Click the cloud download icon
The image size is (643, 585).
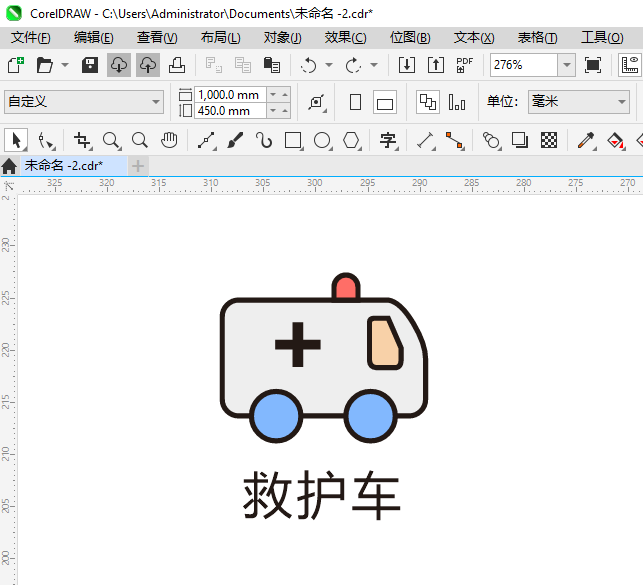[x=119, y=65]
